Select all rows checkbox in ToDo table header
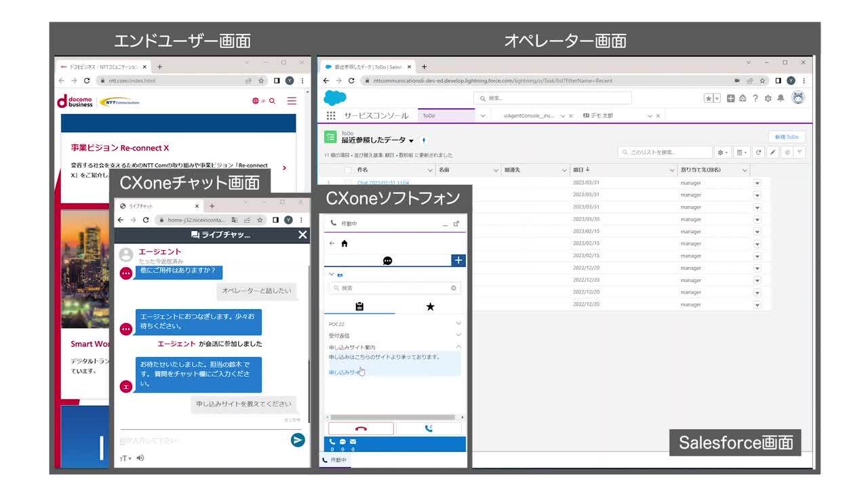The height and width of the screenshot is (488, 868). click(x=348, y=170)
